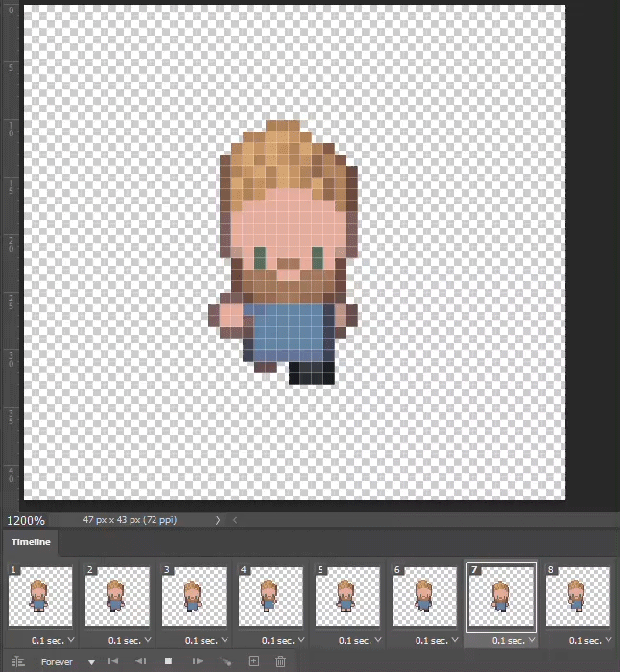The image size is (620, 672).
Task: Jump to the first frame
Action: (113, 661)
